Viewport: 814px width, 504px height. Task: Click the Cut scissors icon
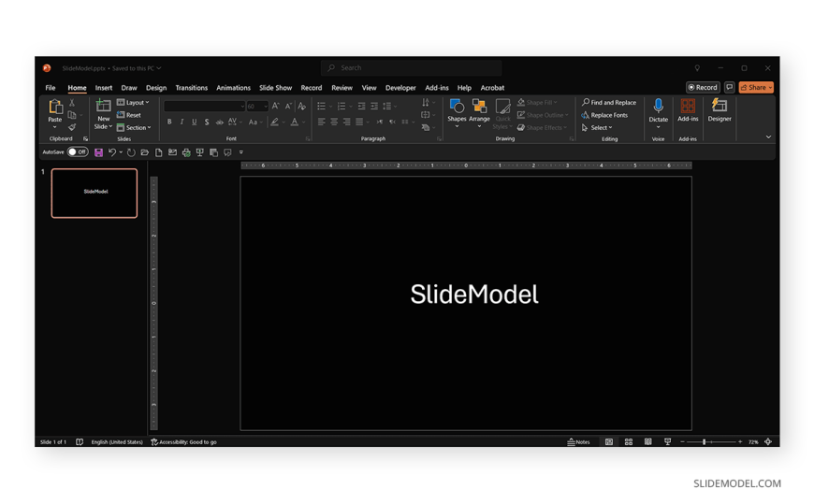72,103
